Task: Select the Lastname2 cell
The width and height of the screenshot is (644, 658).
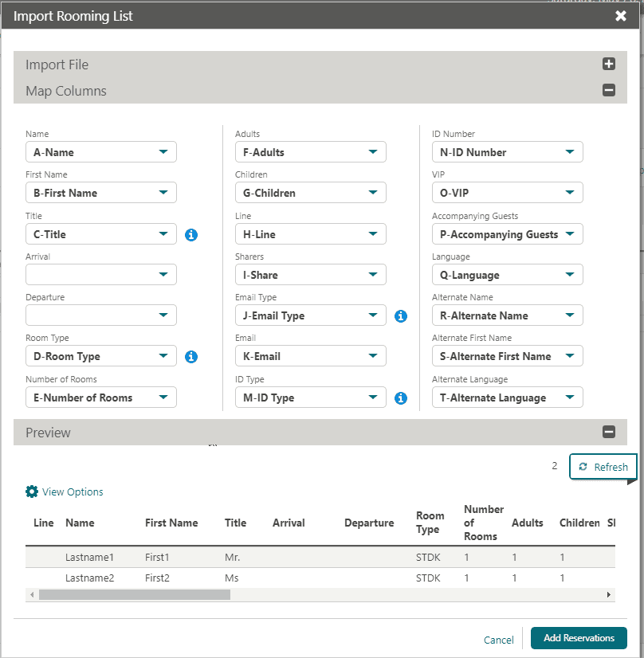Action: 89,578
